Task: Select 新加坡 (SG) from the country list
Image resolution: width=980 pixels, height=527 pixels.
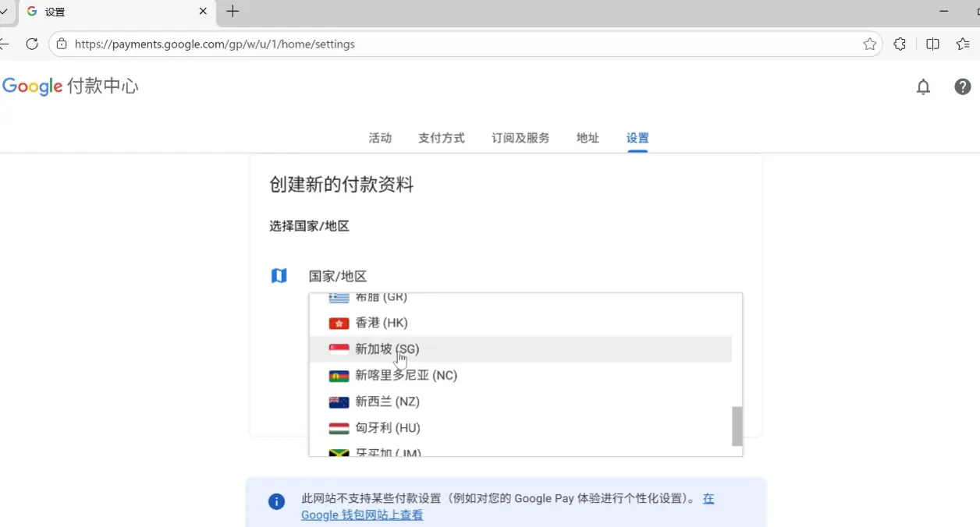Action: point(520,349)
